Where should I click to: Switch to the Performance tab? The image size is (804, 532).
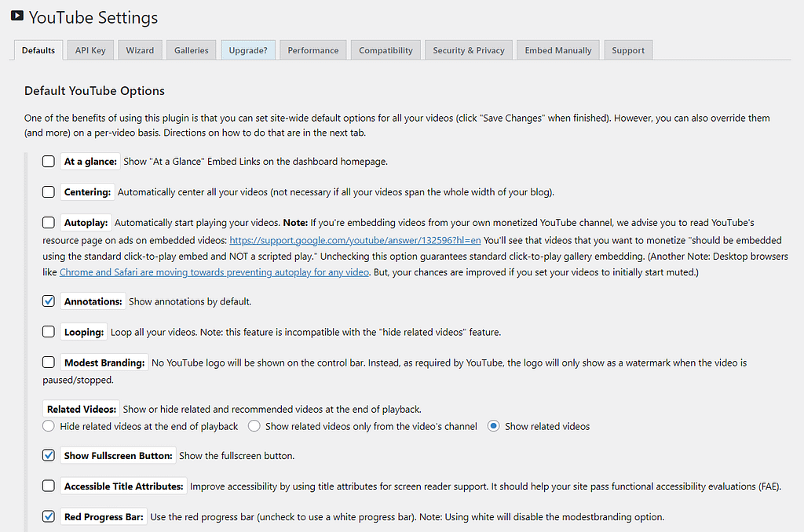coord(312,49)
